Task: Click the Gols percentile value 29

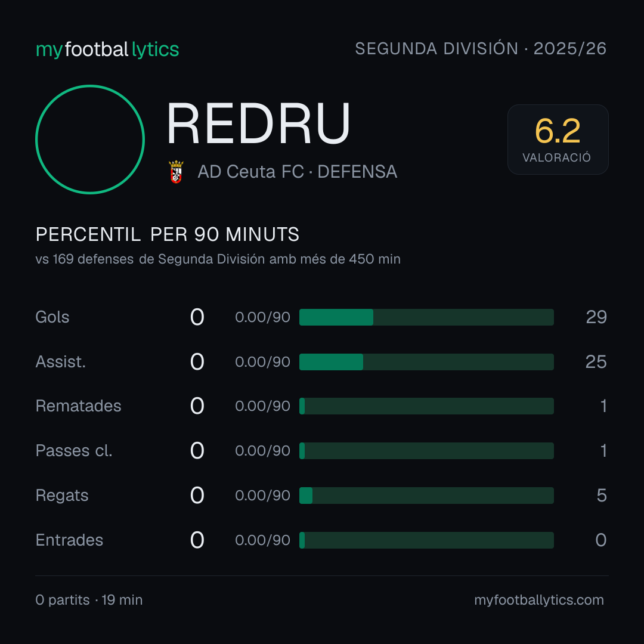Action: [x=596, y=317]
